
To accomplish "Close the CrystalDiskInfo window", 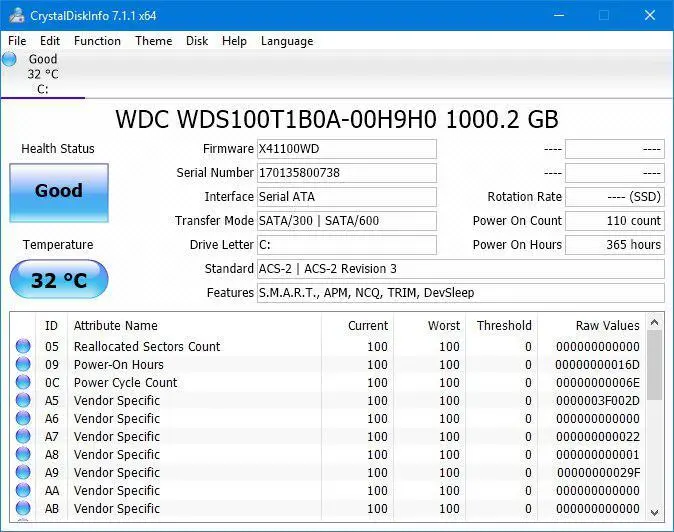I will click(x=650, y=15).
